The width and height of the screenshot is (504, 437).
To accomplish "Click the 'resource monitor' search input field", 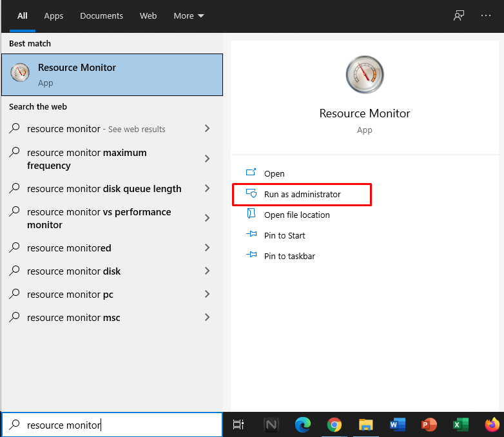I will [x=112, y=425].
